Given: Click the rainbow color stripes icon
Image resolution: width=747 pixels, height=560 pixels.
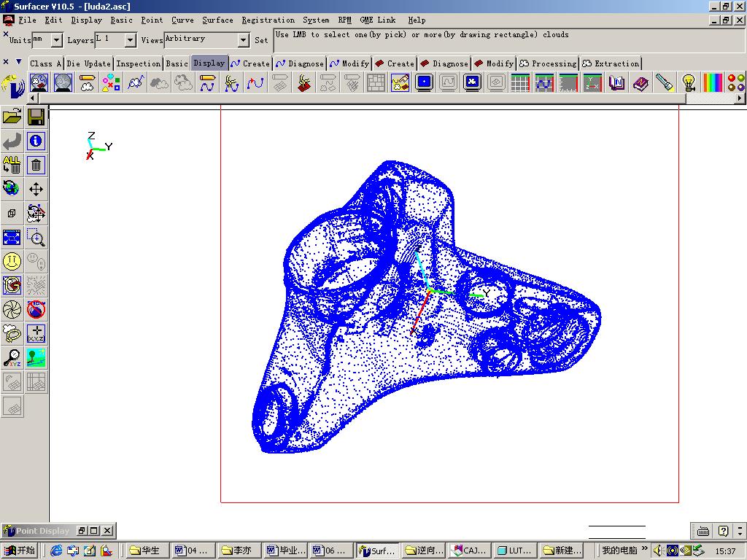Looking at the screenshot, I should 713,83.
